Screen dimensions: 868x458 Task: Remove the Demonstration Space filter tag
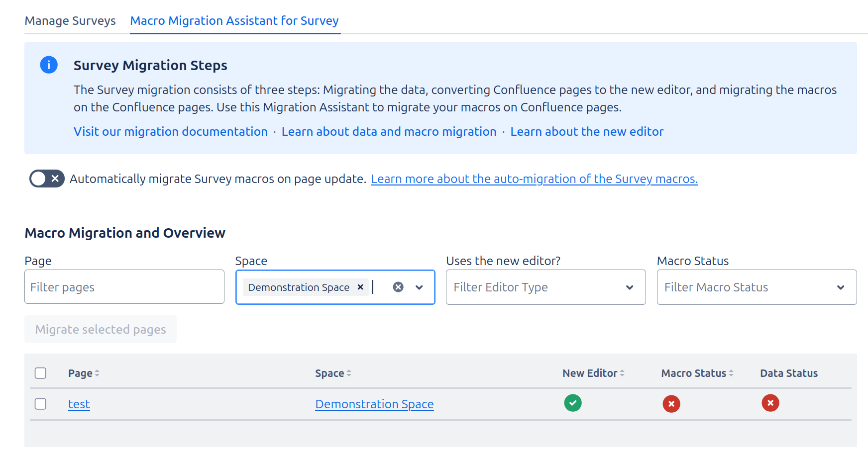(x=360, y=287)
